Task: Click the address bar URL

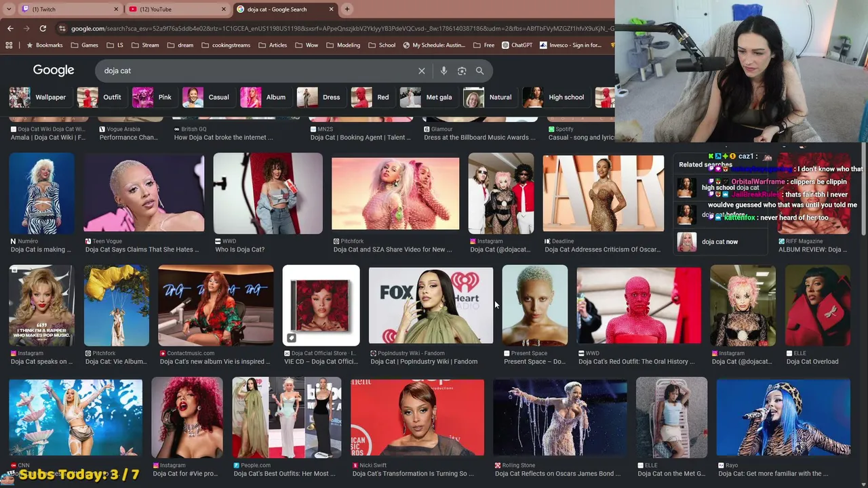Action: click(342, 28)
